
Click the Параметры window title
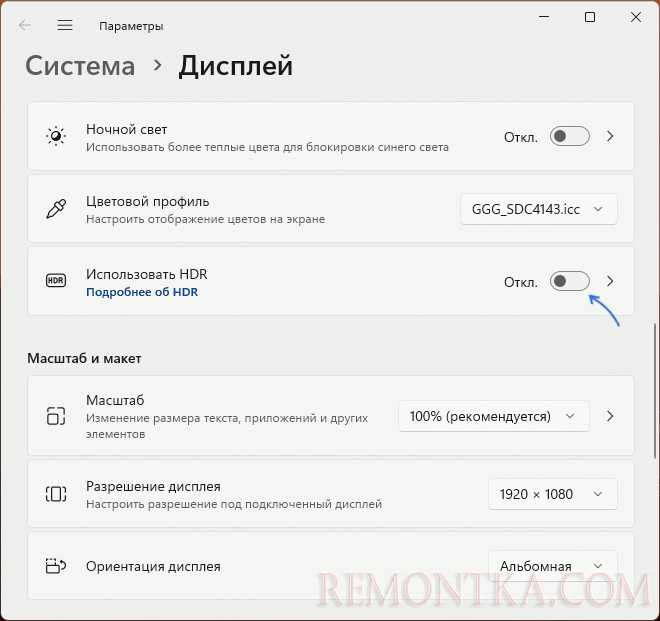coord(131,26)
